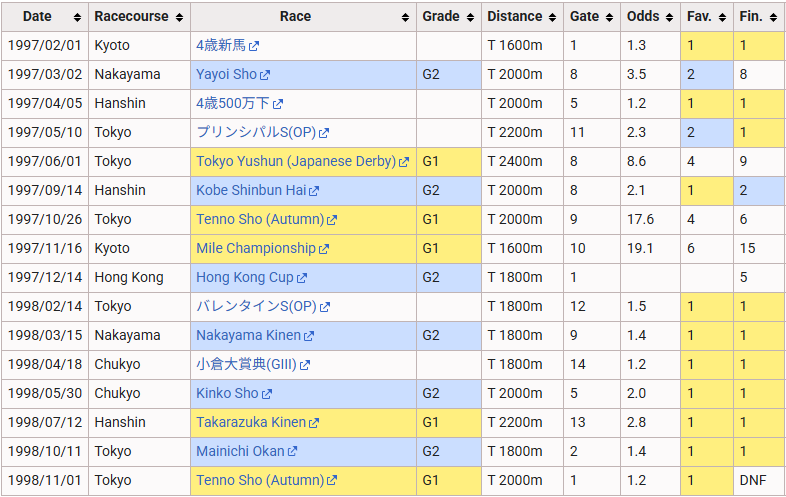Click external icon after Nakayama Kinen
Screen dimensions: 786x497
[309, 336]
